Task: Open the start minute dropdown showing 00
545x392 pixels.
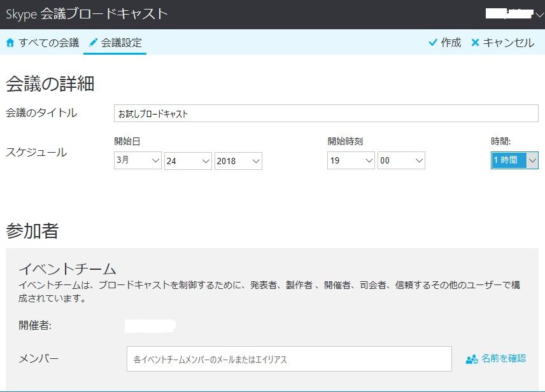Action: [402, 160]
